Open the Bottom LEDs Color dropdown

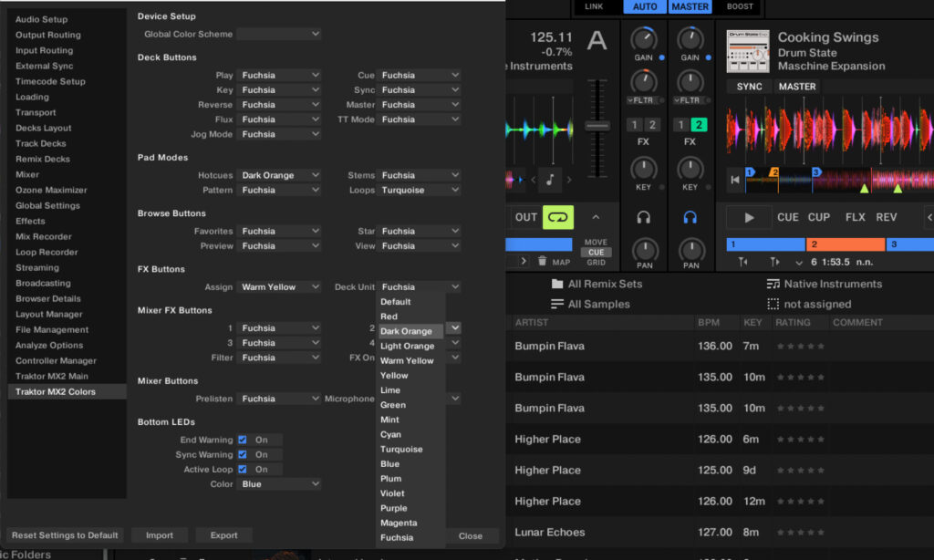click(x=279, y=484)
